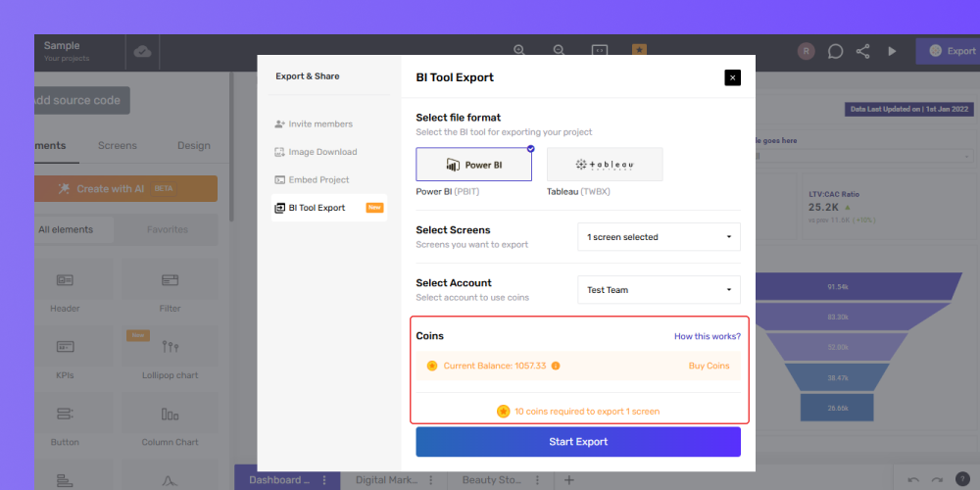Click Create with AI button
The image size is (980, 490).
point(125,189)
